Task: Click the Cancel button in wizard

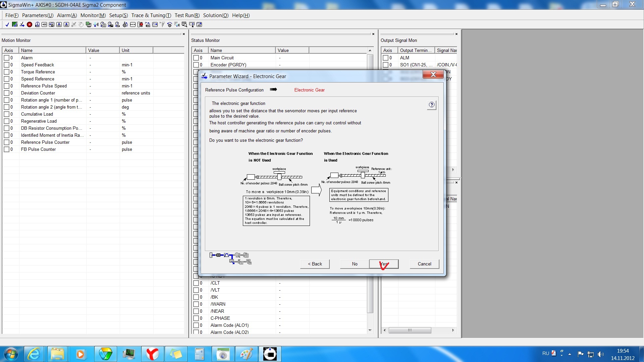Action: point(424,264)
